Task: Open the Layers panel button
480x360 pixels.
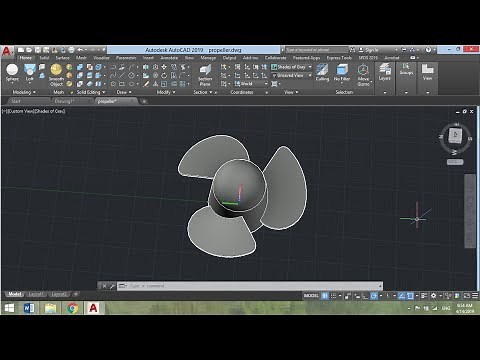Action: coord(384,72)
